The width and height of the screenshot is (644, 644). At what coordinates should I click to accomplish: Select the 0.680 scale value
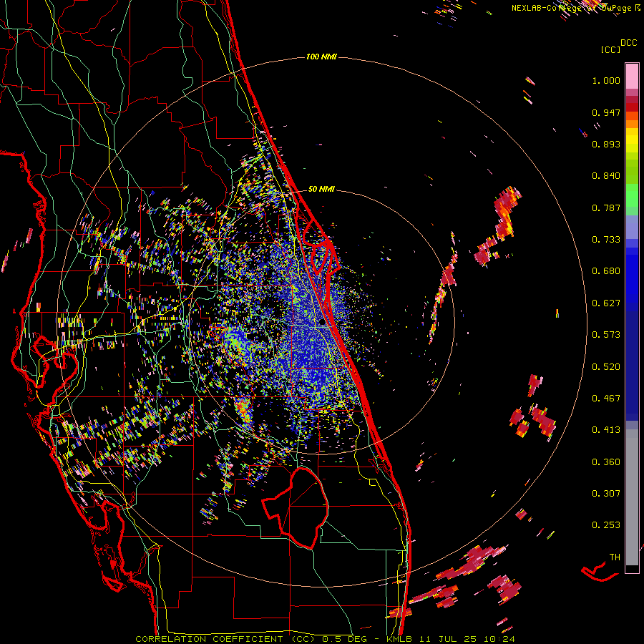point(606,271)
